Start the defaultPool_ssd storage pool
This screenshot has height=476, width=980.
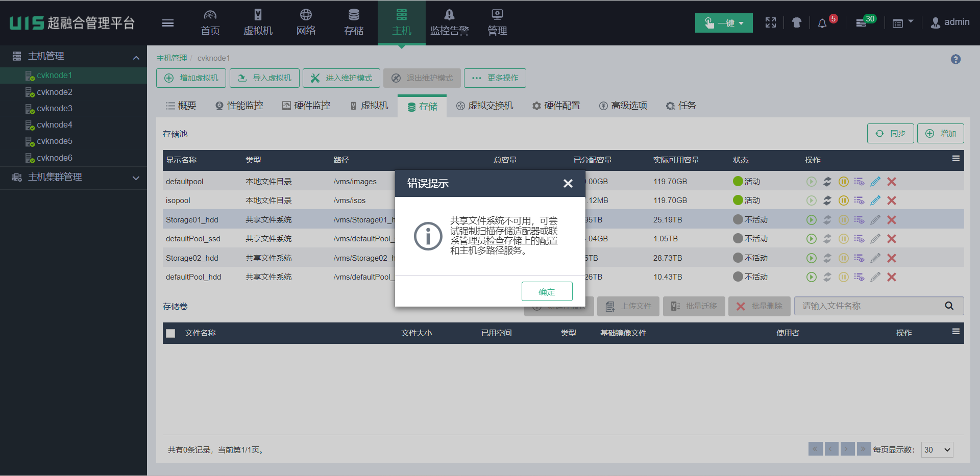click(812, 239)
